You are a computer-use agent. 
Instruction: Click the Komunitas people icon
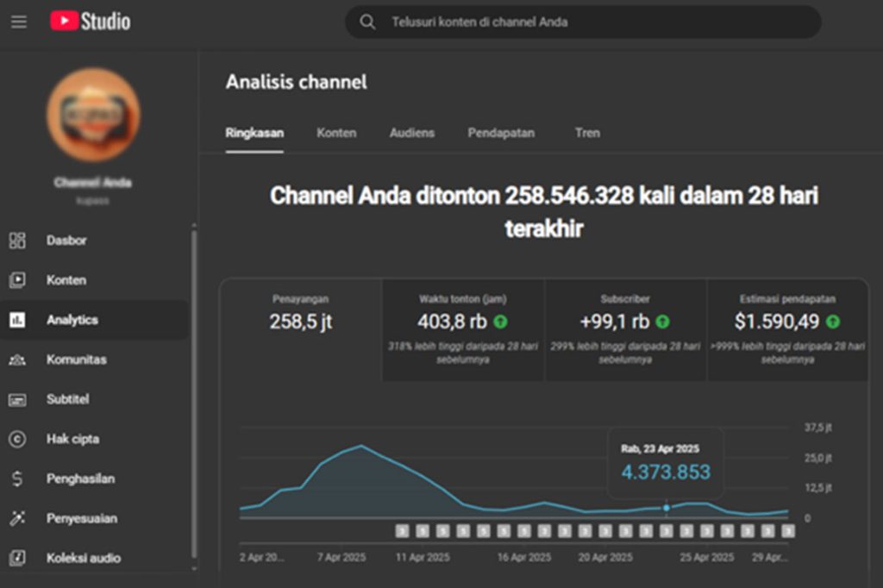[17, 360]
